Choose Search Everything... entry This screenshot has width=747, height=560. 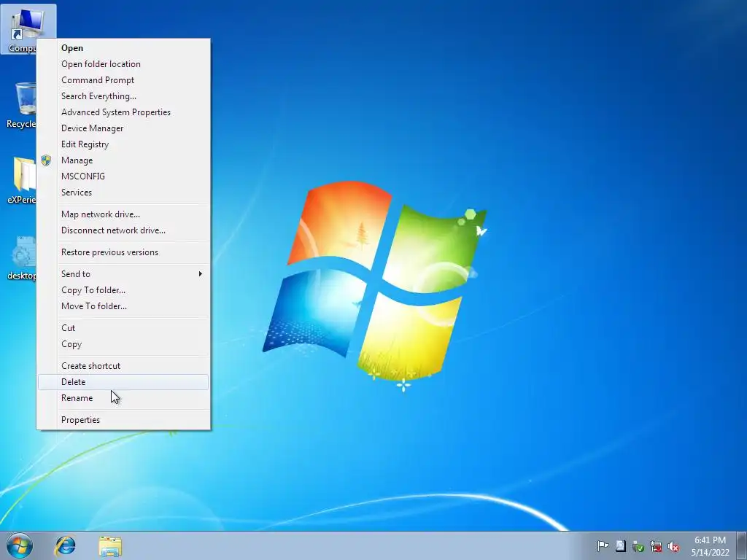123,96
